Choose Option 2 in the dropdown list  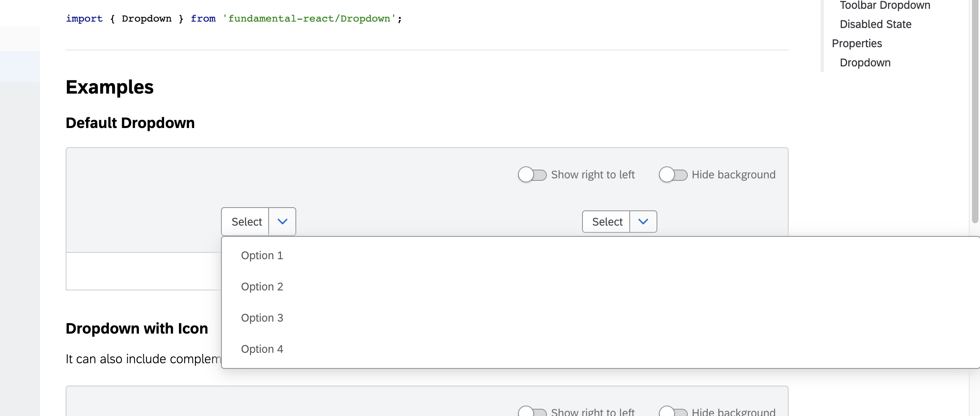[262, 286]
